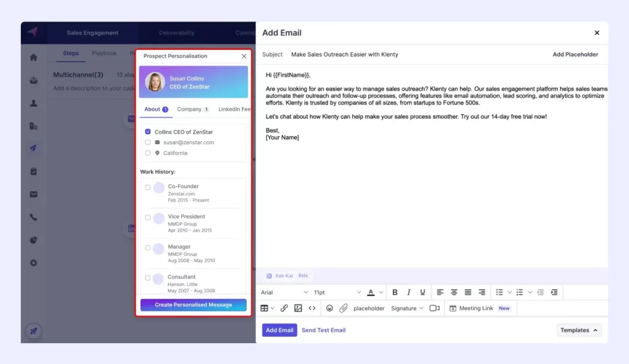The width and height of the screenshot is (629, 364).
Task: Insert a numbered list
Action: (520, 292)
